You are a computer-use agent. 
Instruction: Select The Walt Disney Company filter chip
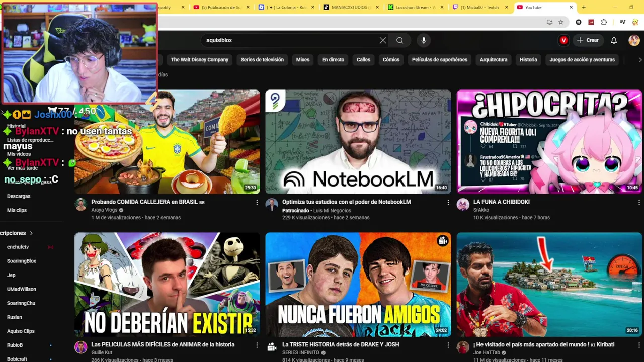(x=199, y=60)
